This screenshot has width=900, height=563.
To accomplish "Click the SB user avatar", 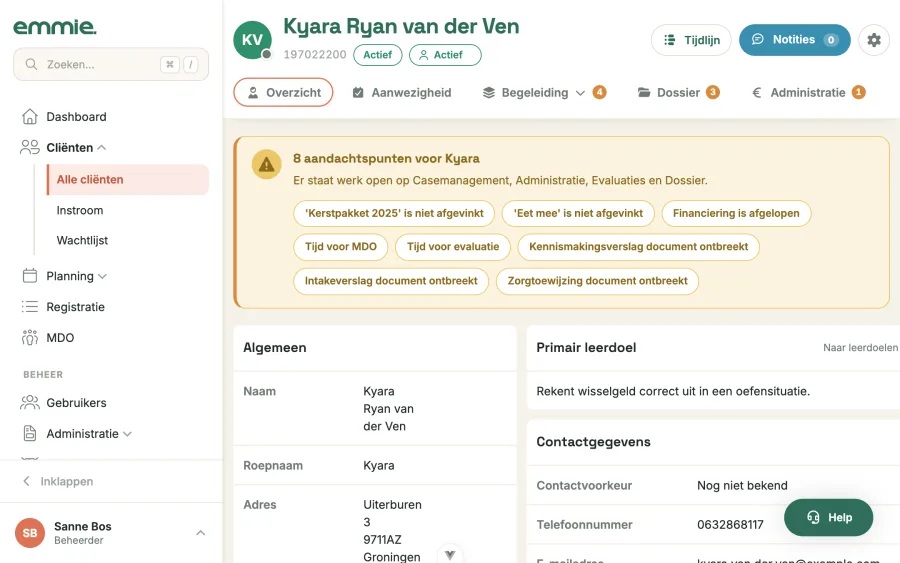I will (30, 533).
